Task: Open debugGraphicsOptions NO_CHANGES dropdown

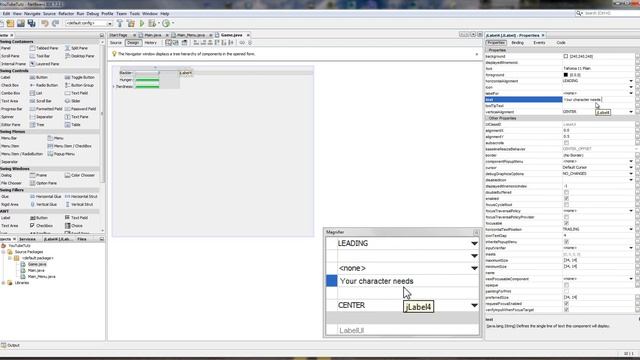Action: [631, 174]
